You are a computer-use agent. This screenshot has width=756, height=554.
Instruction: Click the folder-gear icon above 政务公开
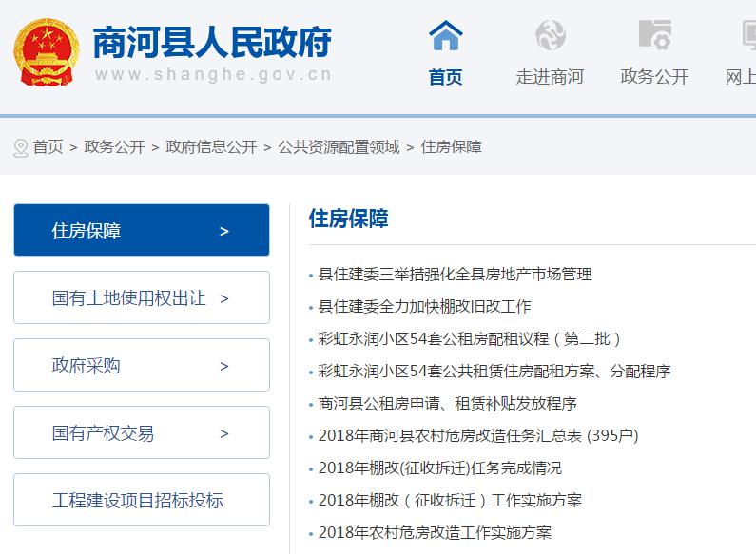655,35
